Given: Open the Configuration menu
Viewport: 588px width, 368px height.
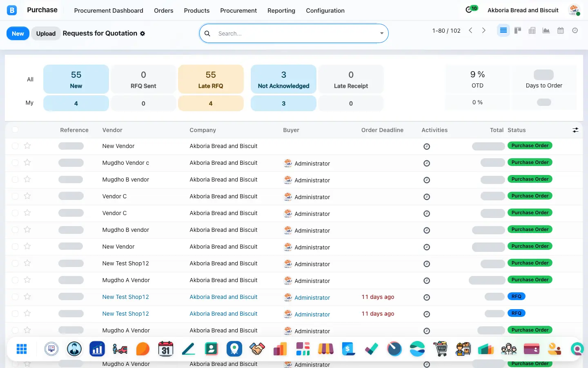Looking at the screenshot, I should [x=325, y=11].
